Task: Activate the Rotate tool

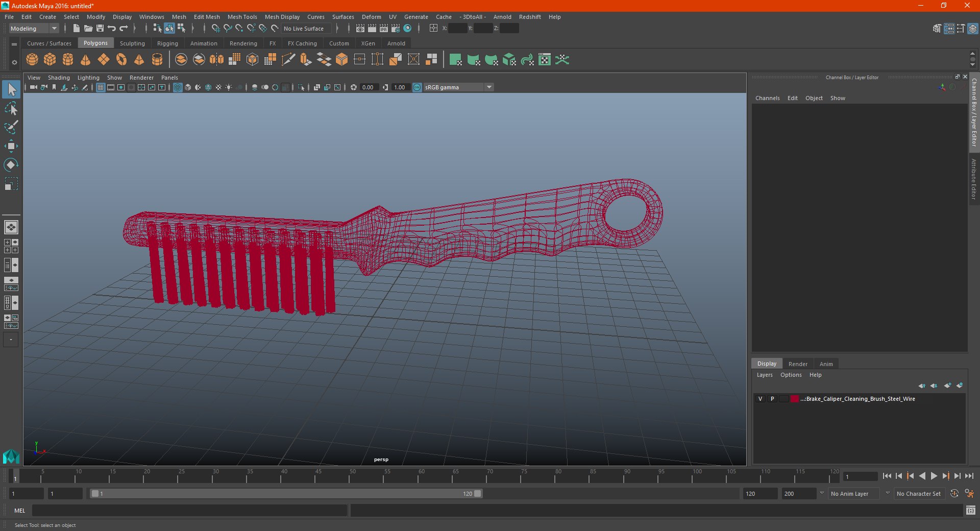Action: tap(11, 165)
